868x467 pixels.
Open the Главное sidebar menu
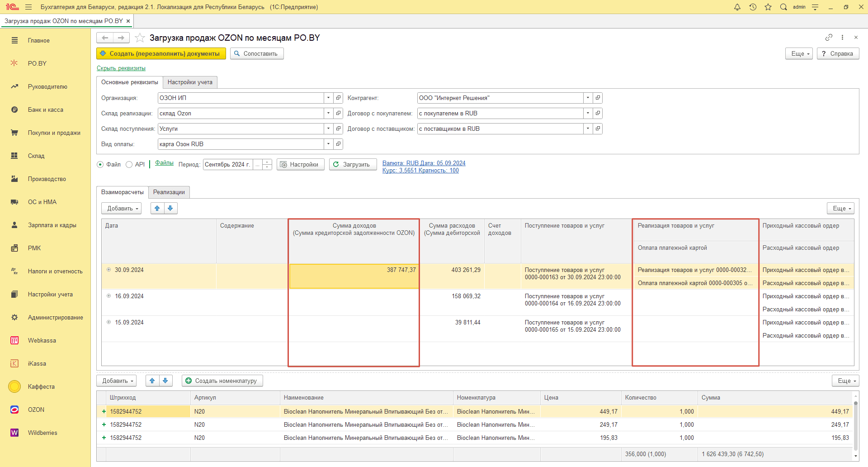point(38,40)
